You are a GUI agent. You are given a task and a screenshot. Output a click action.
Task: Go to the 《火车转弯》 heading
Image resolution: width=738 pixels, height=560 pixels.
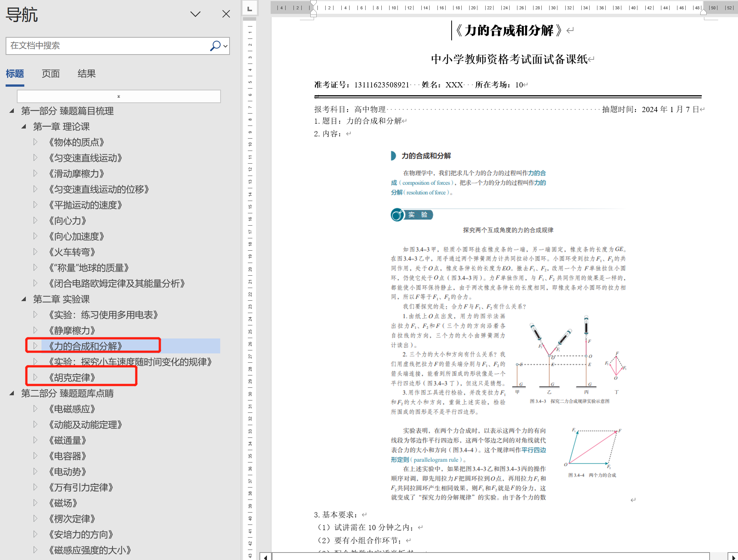click(72, 252)
